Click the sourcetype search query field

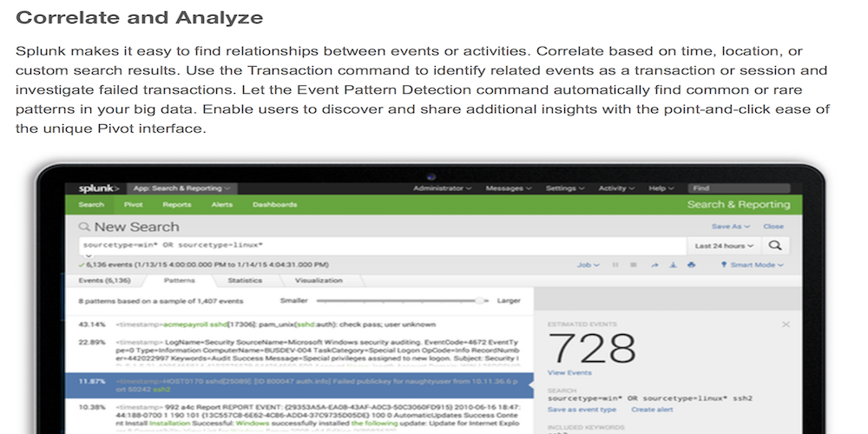click(x=383, y=246)
